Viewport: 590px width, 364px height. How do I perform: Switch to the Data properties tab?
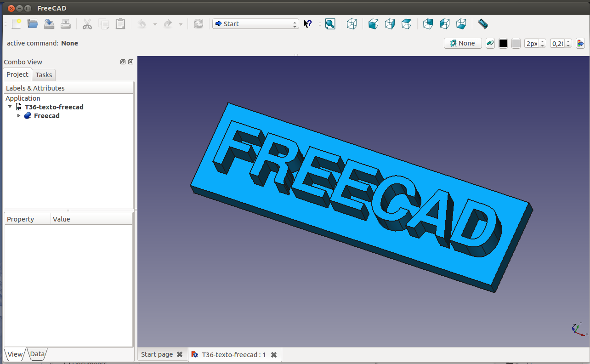pos(37,354)
